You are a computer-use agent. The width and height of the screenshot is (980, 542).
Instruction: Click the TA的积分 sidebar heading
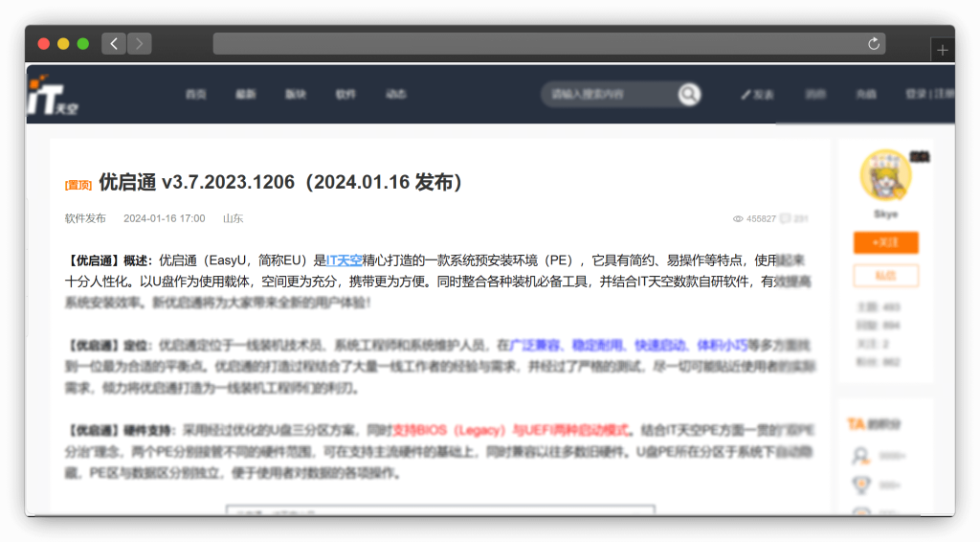point(874,424)
